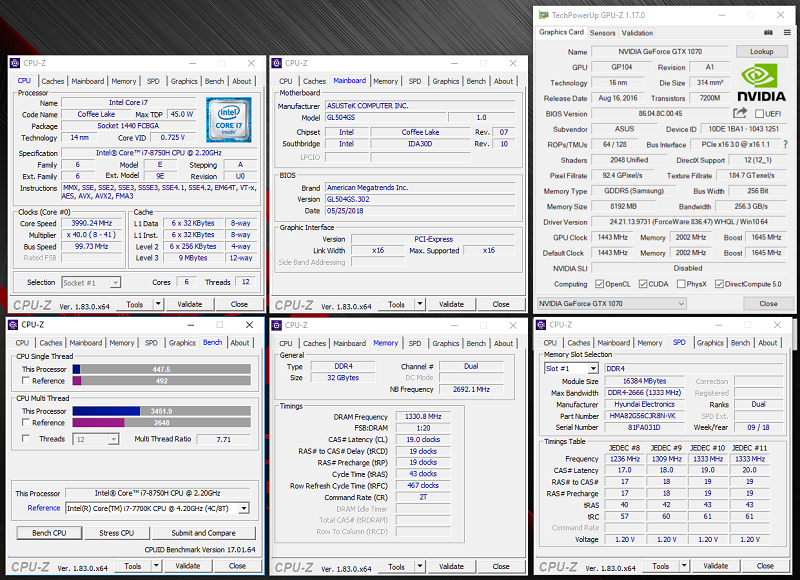The height and width of the screenshot is (580, 800).
Task: Click the BIOS Version GL504GS.302 field
Action: [x=420, y=199]
